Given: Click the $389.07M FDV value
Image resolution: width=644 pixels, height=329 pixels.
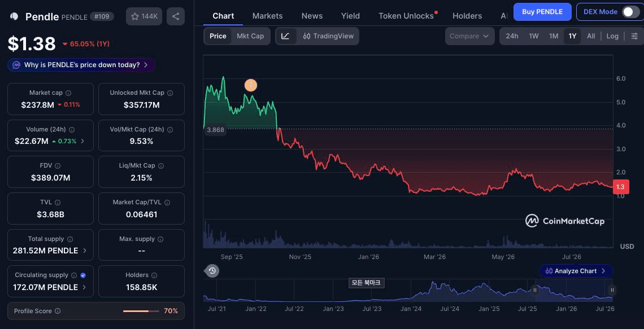Looking at the screenshot, I should [50, 178].
